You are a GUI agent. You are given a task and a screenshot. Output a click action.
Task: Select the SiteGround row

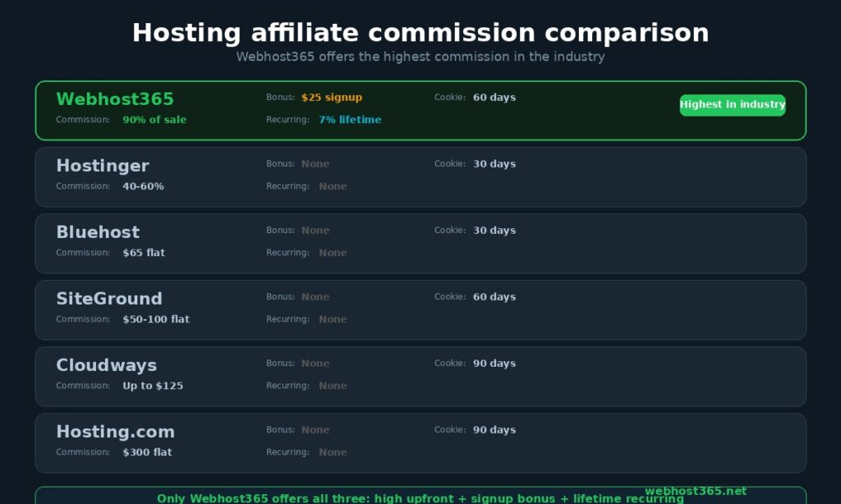point(420,309)
